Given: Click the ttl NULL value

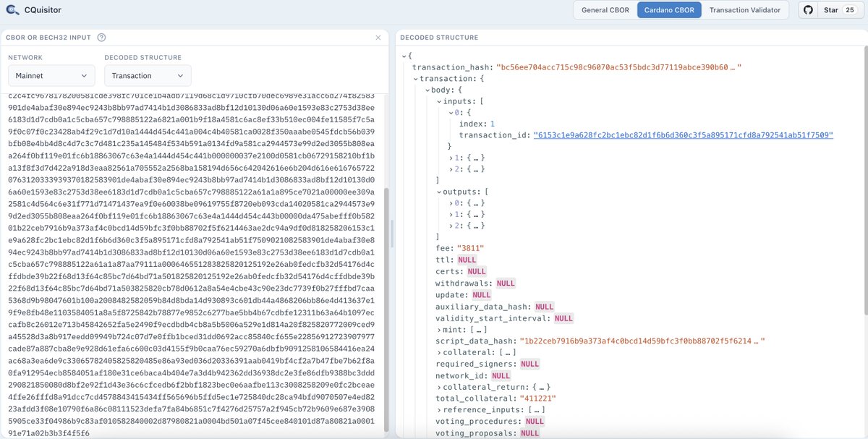Looking at the screenshot, I should tap(467, 260).
